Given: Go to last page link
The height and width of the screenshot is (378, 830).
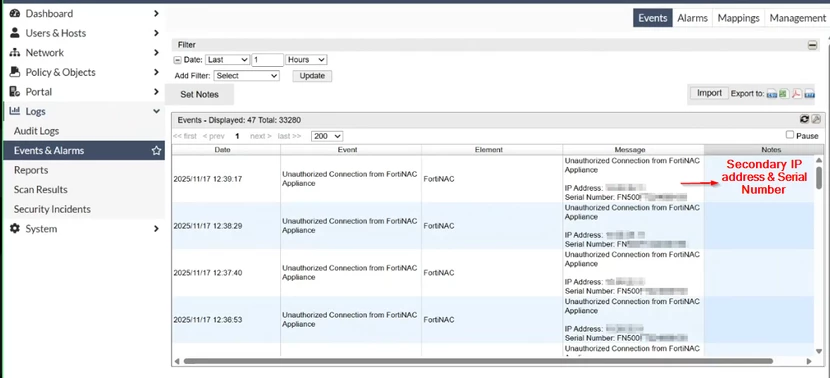Looking at the screenshot, I should tap(289, 136).
